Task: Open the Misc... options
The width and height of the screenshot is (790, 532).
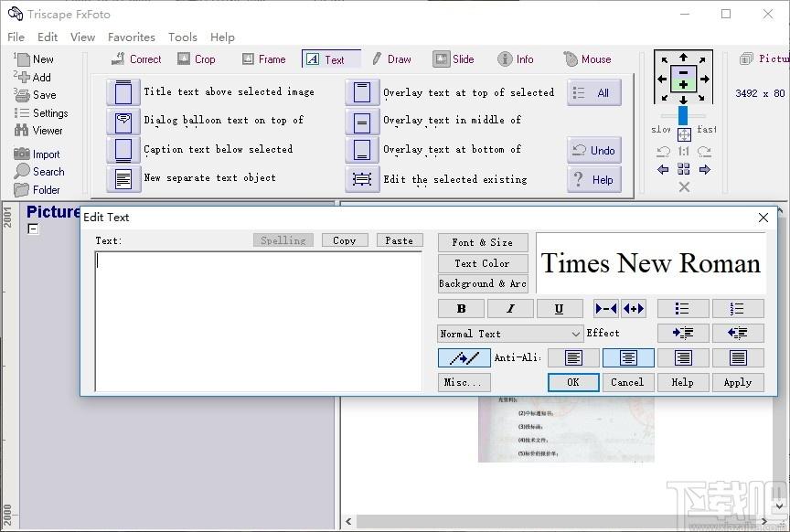Action: pos(464,382)
